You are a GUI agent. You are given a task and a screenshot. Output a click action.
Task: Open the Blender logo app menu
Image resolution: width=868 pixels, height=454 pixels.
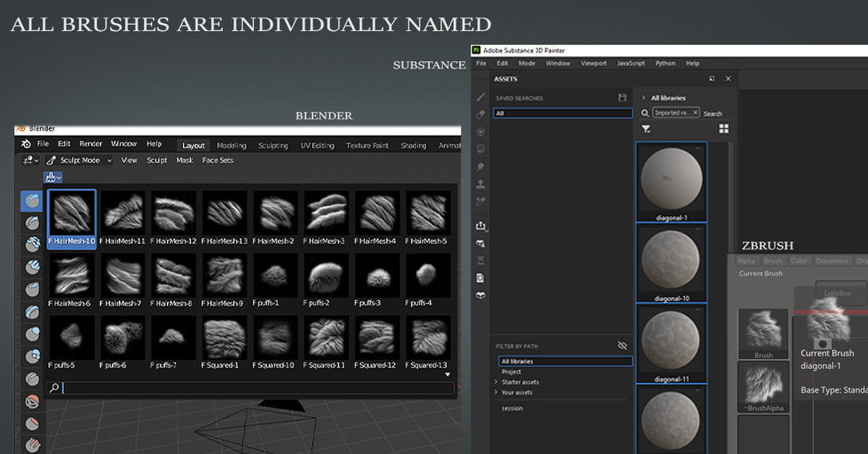tap(25, 144)
